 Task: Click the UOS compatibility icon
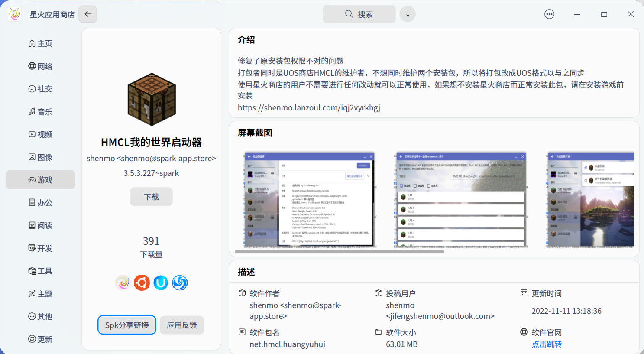pos(161,283)
